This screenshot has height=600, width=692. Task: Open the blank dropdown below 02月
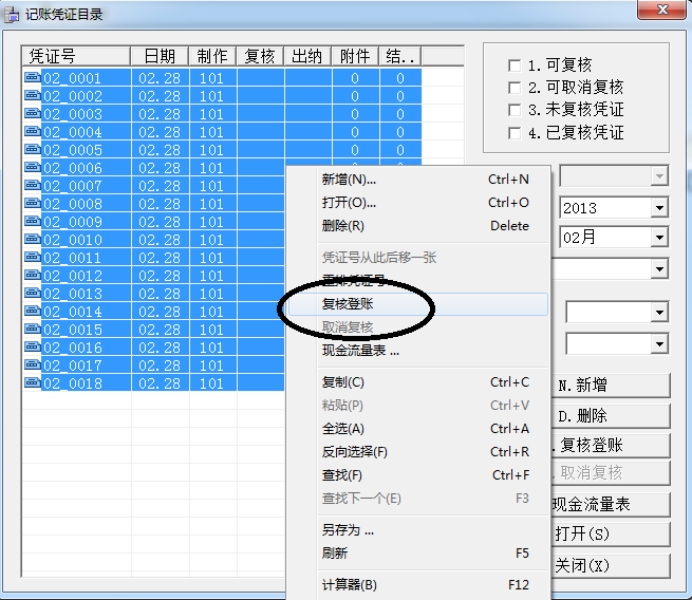659,269
